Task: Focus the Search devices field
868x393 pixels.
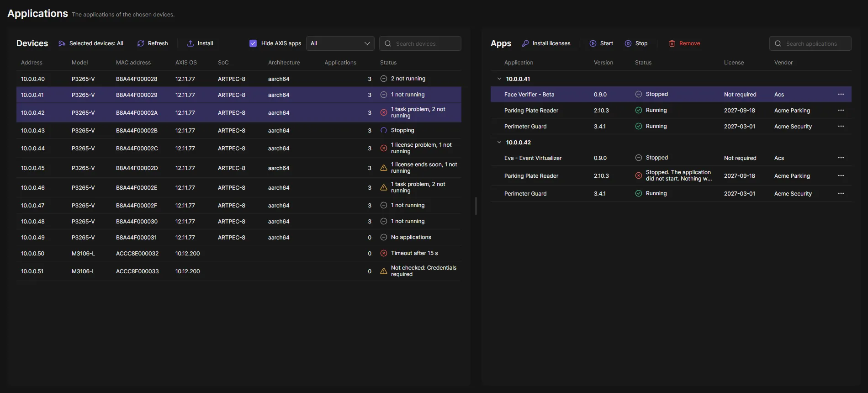Action: [x=420, y=43]
